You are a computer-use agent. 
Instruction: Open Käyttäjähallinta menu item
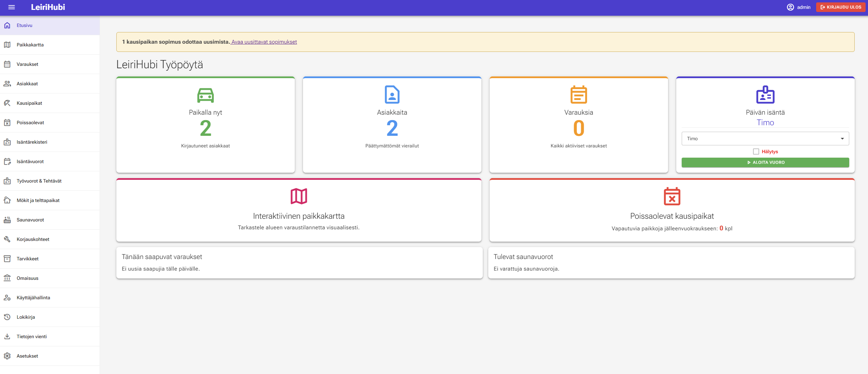tap(50, 298)
